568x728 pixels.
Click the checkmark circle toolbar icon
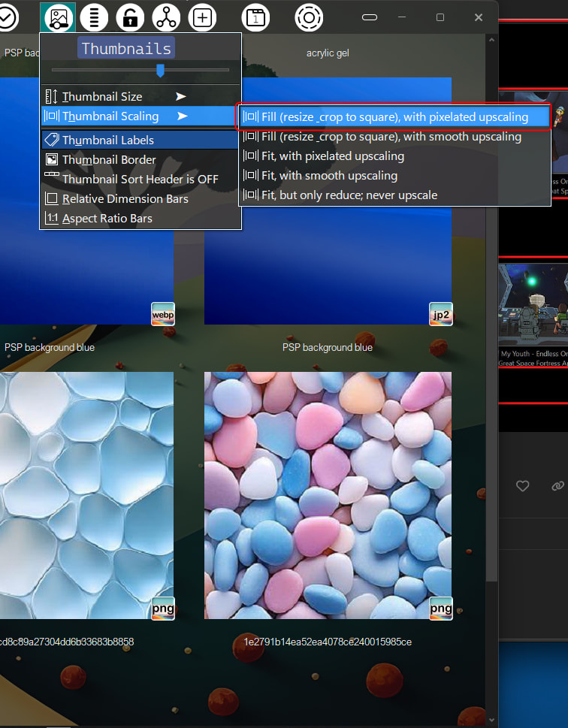point(6,17)
